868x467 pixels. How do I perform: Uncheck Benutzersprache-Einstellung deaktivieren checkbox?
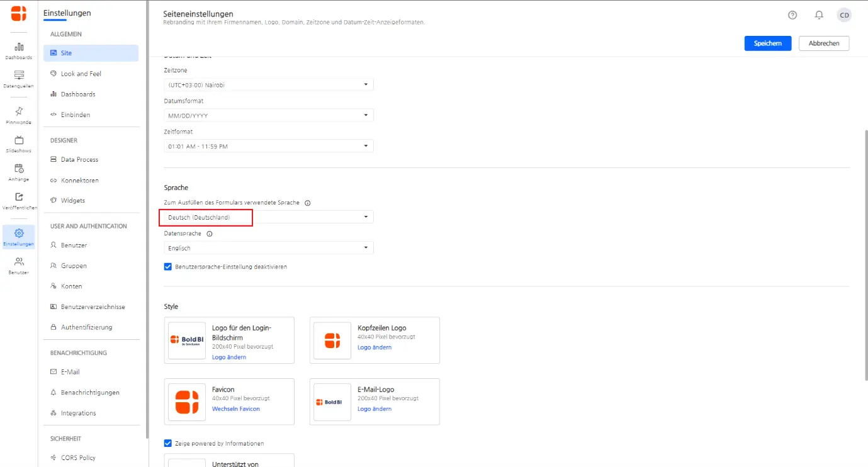pyautogui.click(x=168, y=267)
